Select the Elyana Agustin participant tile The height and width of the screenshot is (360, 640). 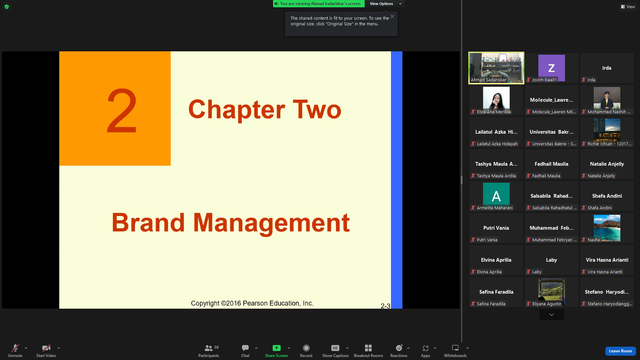tap(551, 292)
